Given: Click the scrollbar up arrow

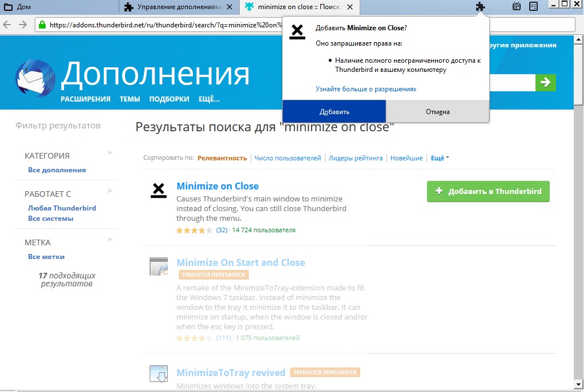Looking at the screenshot, I should (578, 39).
